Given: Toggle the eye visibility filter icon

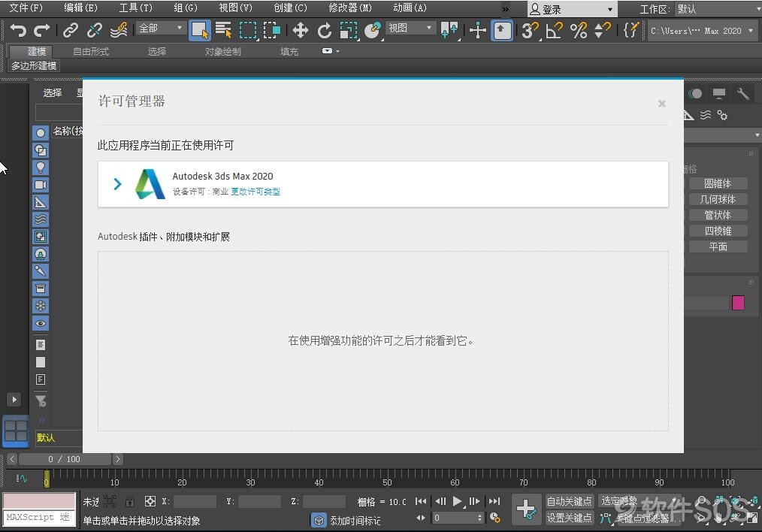Looking at the screenshot, I should [x=41, y=323].
